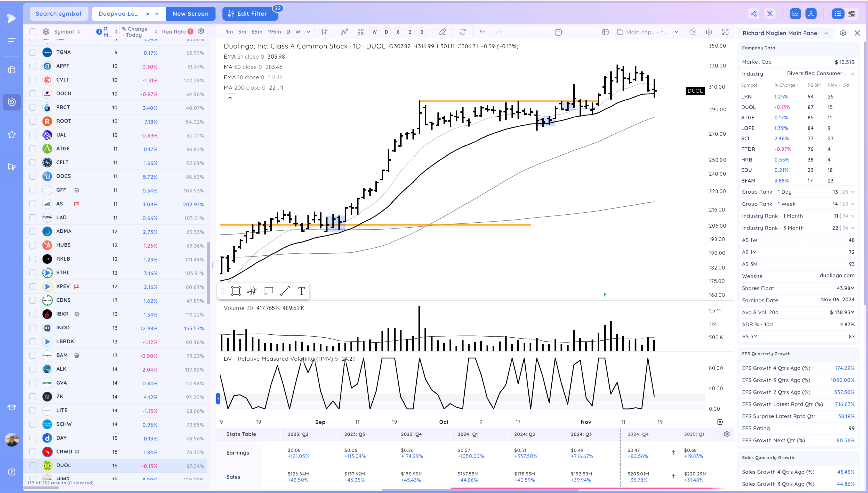
Task: Select the trend line drawing tool
Action: point(285,291)
